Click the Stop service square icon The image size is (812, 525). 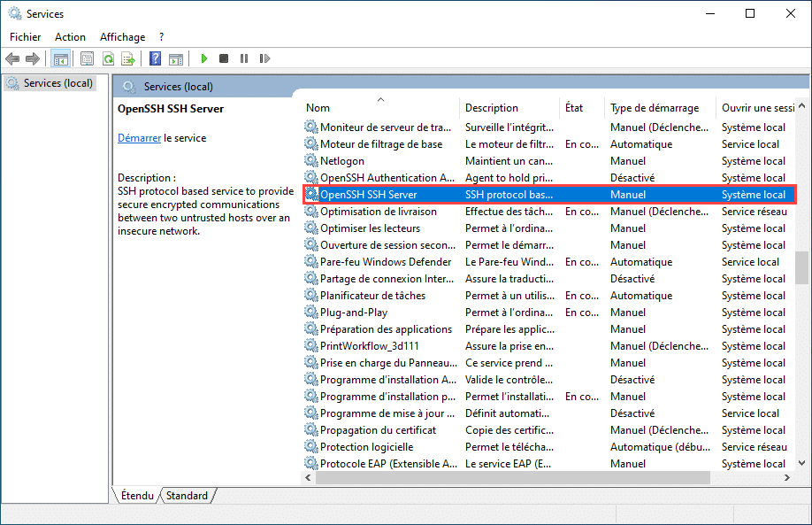coord(224,58)
